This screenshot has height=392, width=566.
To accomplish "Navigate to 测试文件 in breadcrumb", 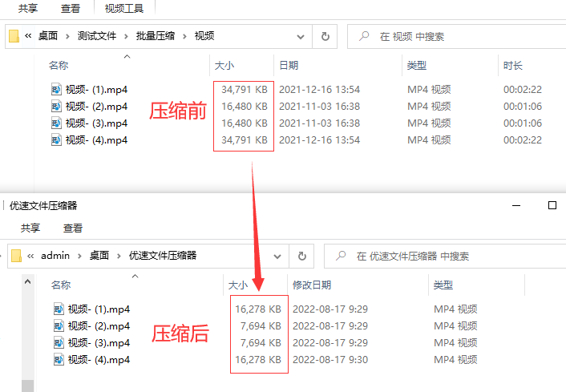I will 97,36.
